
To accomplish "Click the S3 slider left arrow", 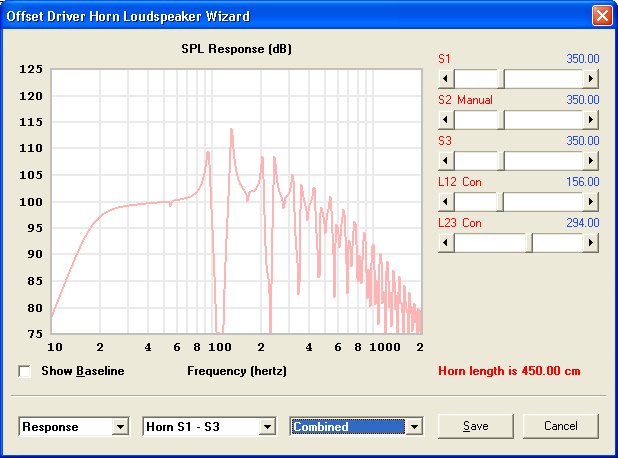I will tap(446, 160).
